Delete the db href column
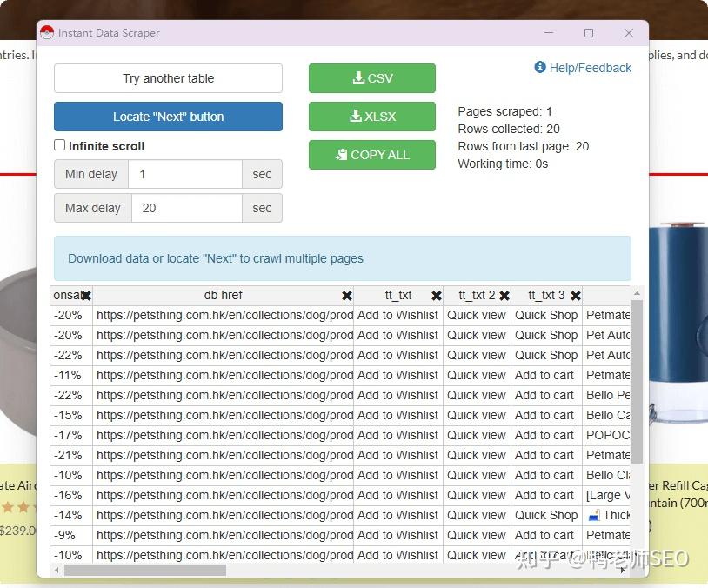Image resolution: width=708 pixels, height=588 pixels. tap(347, 296)
